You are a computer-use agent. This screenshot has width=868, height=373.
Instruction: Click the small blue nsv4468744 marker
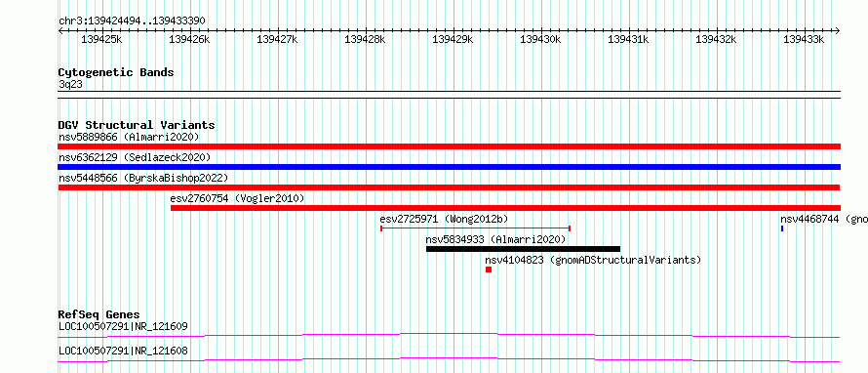point(782,228)
